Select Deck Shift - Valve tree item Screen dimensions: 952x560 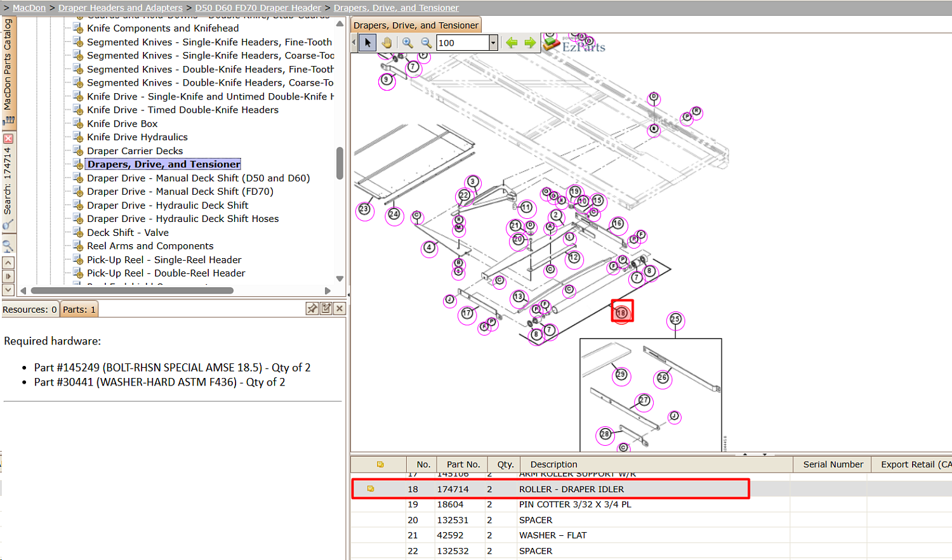[128, 233]
